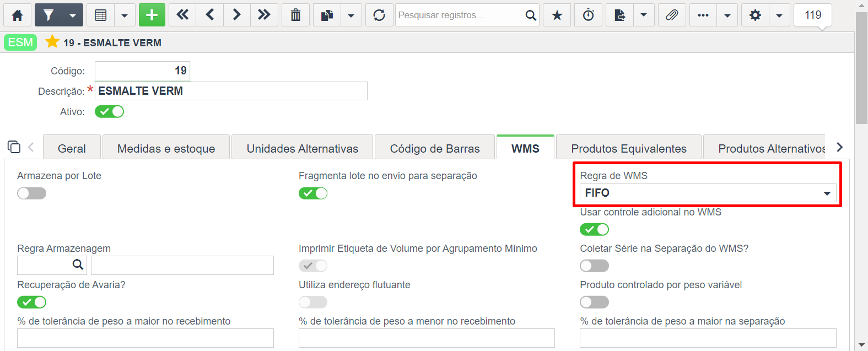Screen dimensions: 868x351
Task: Click the vertical scrollbar thumb
Action: pyautogui.click(x=861, y=68)
